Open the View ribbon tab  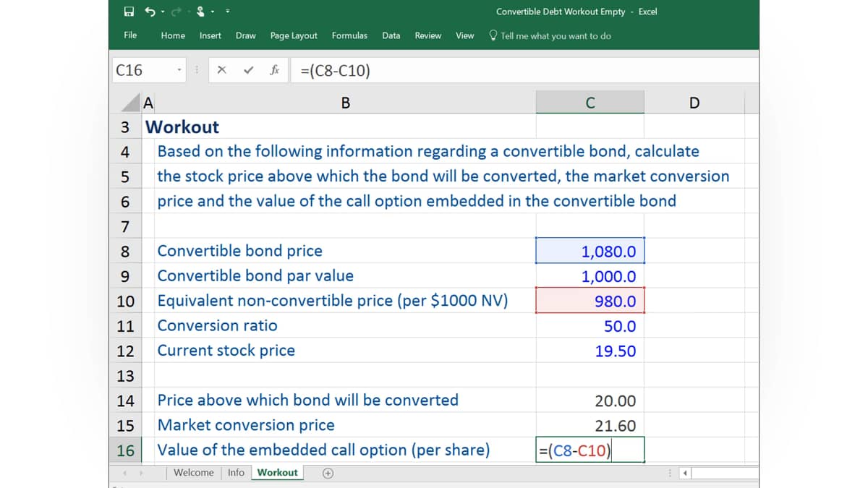click(x=465, y=35)
